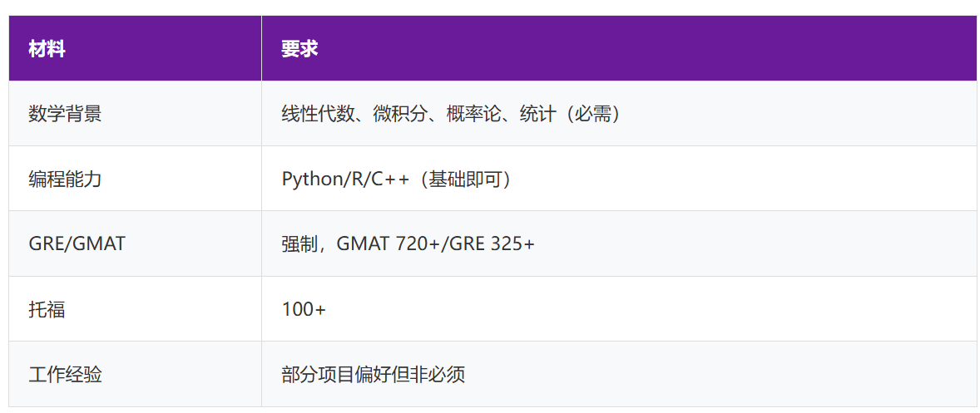Screen dimensions: 980x413
Task: Click the word 微积分
Action: click(400, 114)
